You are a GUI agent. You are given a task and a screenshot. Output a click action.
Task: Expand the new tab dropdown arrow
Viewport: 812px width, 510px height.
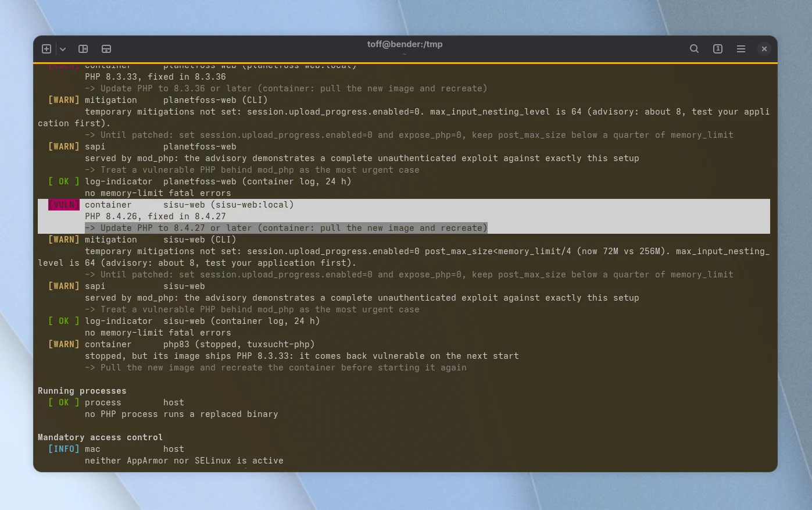63,49
